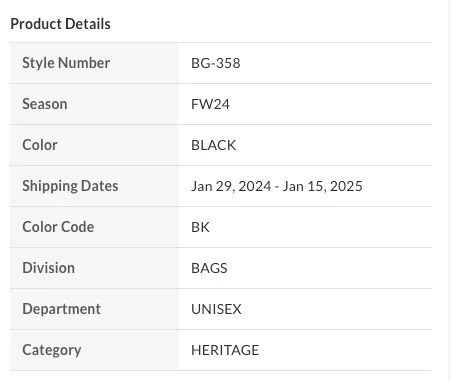Screen dimensions: 451x382
Task: Click the Jan 29, 2024 - Jan 15, 2025 value
Action: [x=277, y=186]
